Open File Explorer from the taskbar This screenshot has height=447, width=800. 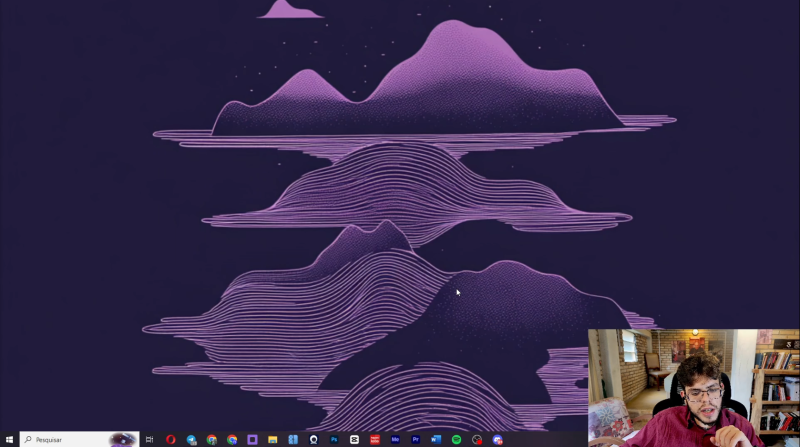(273, 439)
